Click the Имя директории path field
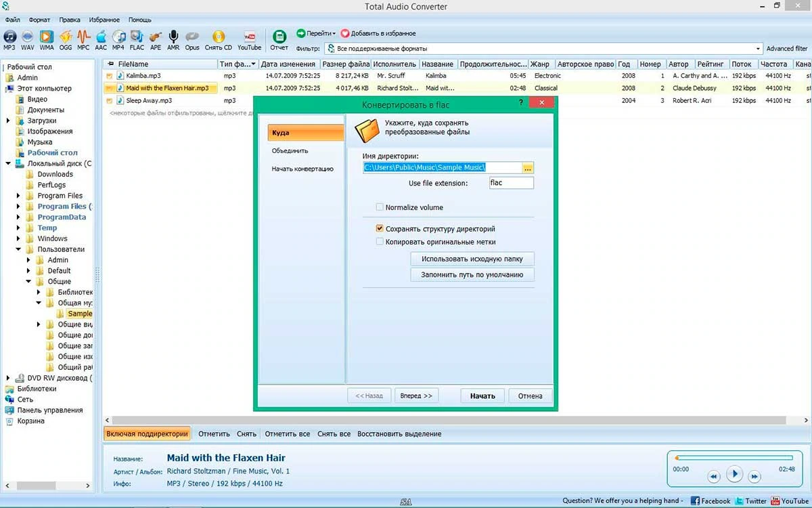 tap(443, 167)
